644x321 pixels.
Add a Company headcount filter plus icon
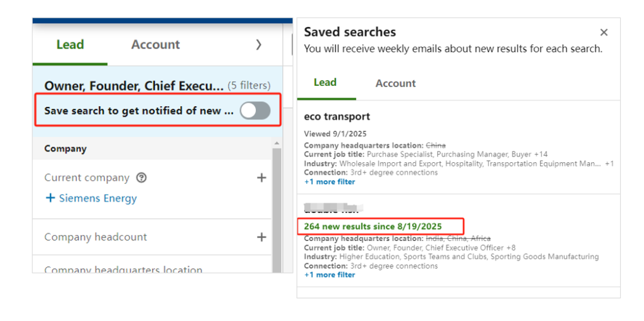coord(261,237)
